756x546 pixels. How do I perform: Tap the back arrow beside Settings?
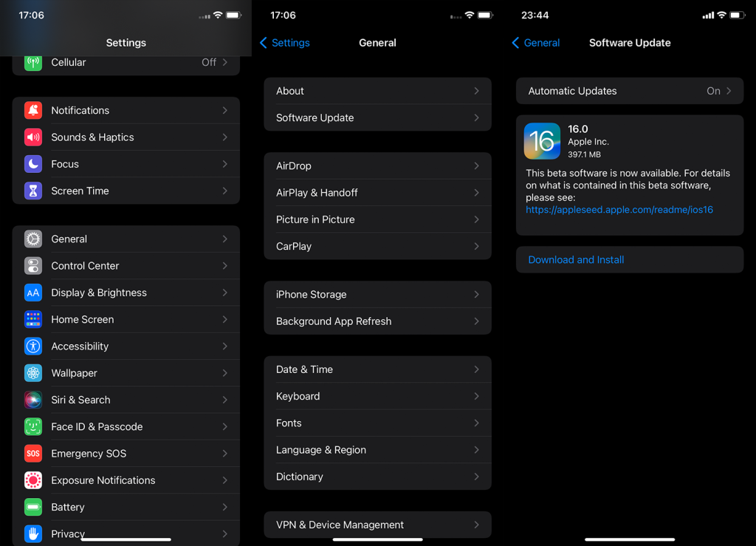click(264, 43)
